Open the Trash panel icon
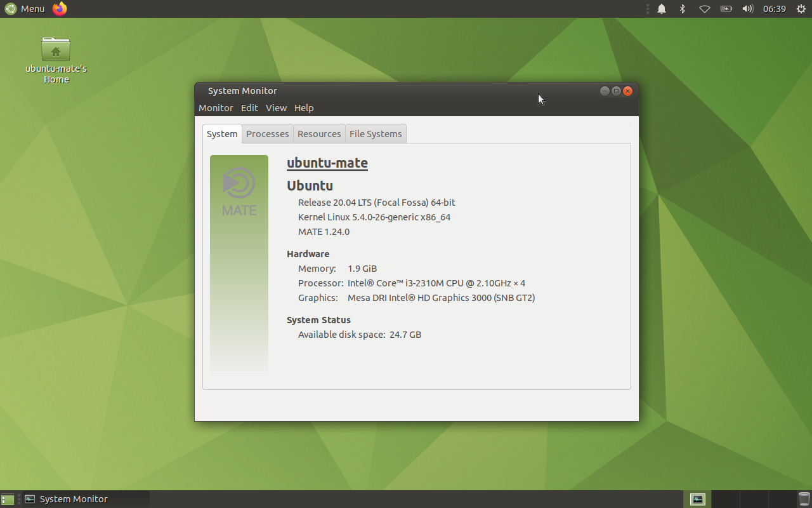The image size is (812, 508). (x=804, y=499)
